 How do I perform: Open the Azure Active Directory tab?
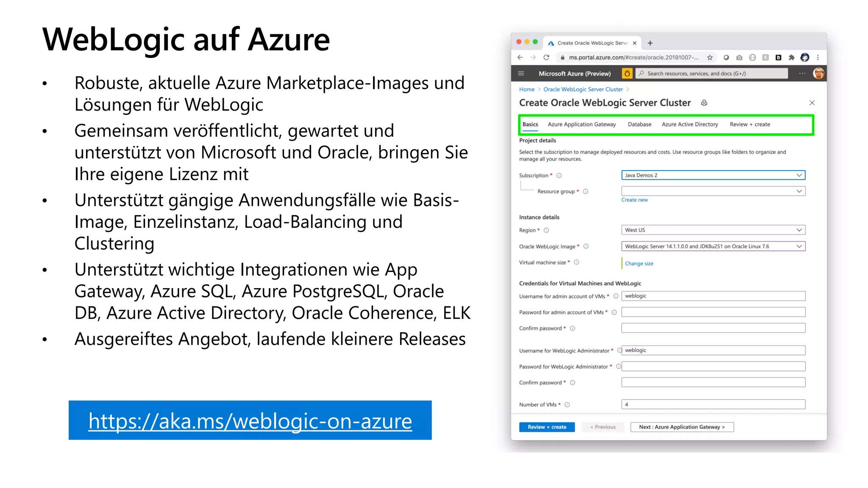pyautogui.click(x=690, y=124)
